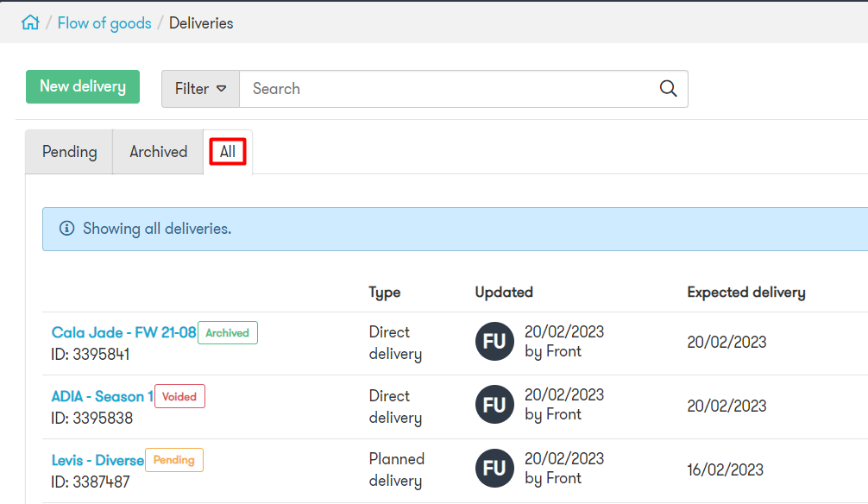Select the All tab

[228, 152]
